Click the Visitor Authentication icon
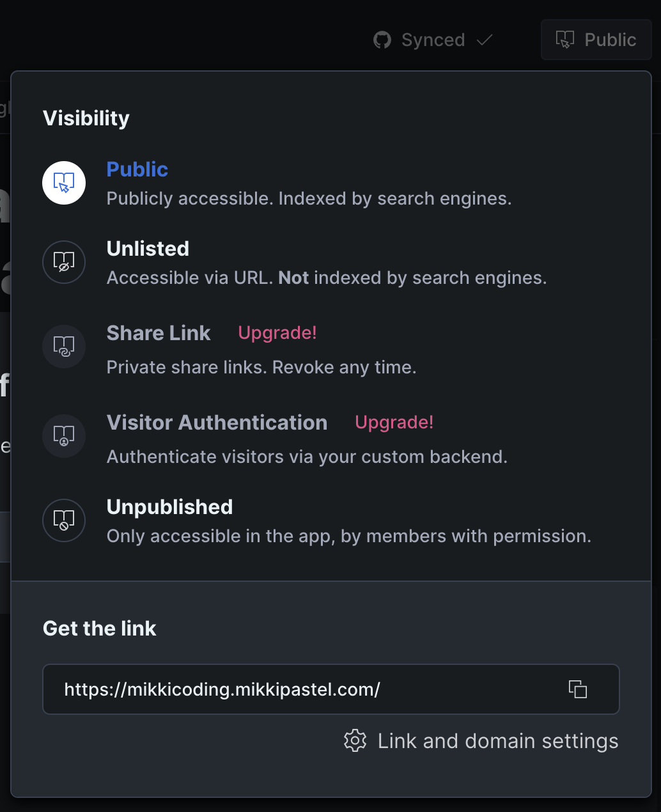Viewport: 661px width, 812px height. tap(64, 436)
